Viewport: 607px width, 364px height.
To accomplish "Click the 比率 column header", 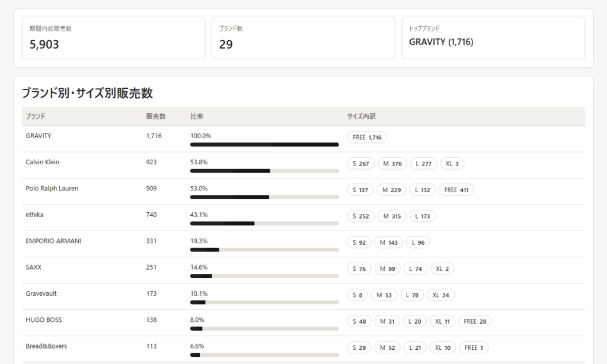I will 197,116.
